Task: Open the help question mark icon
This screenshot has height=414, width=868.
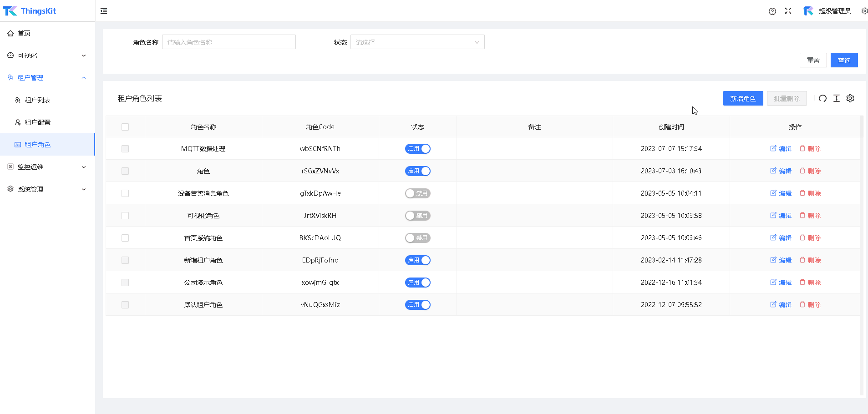Action: coord(772,11)
